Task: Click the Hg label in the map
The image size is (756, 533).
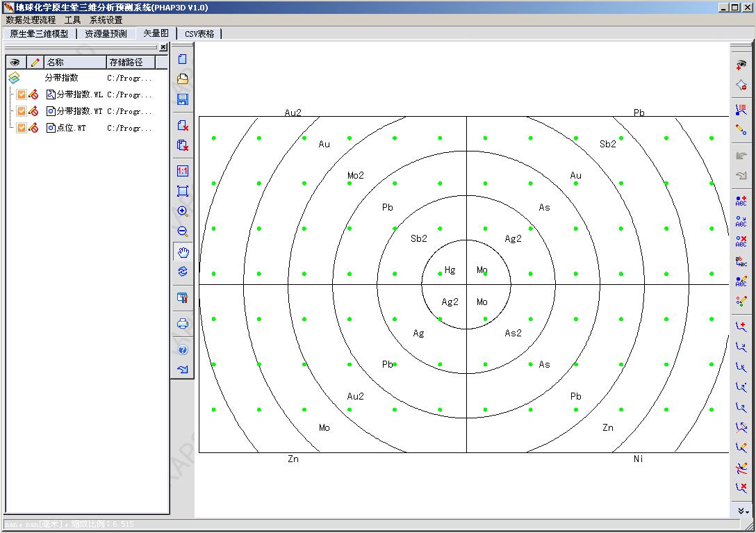Action: coord(450,270)
